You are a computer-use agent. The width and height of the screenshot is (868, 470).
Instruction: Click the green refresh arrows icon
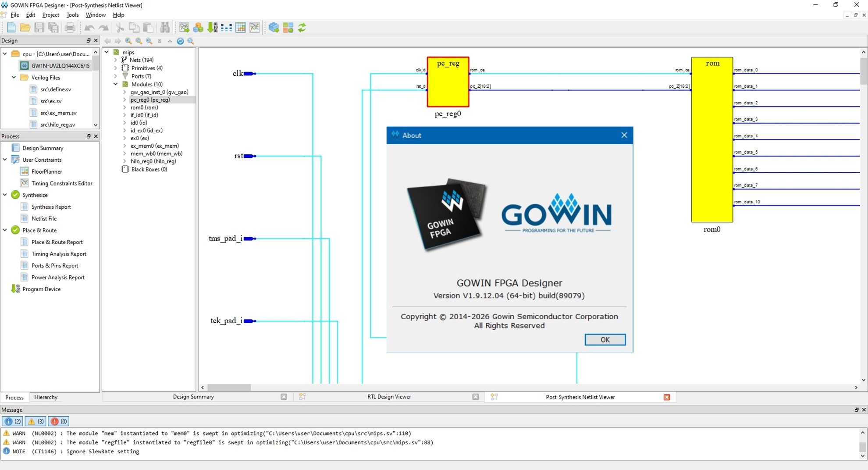(302, 28)
